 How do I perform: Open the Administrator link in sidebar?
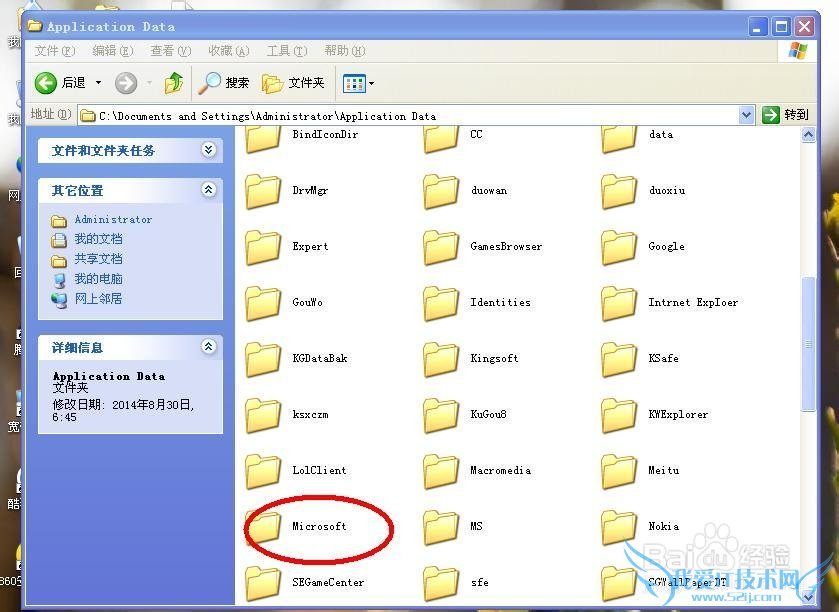tap(113, 219)
